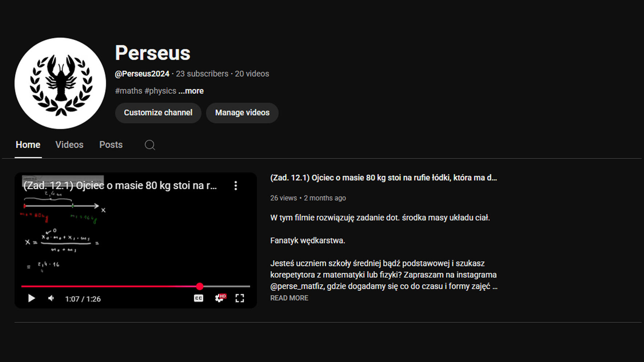The height and width of the screenshot is (362, 644).
Task: Open the Posts tab
Action: pos(111,145)
